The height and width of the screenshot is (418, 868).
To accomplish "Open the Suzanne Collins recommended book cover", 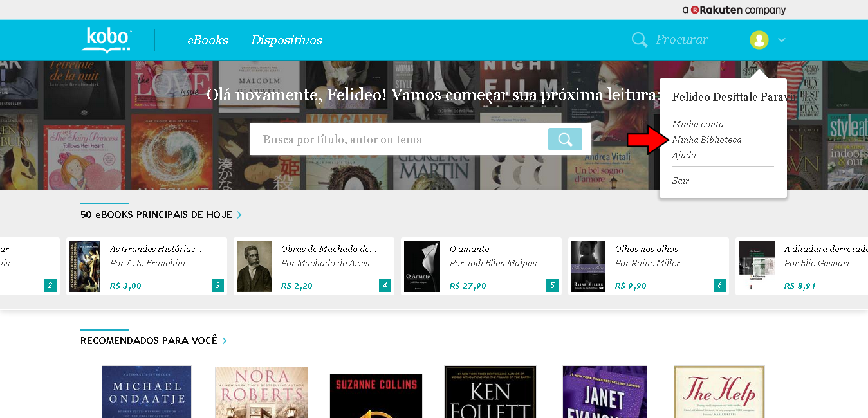I will click(x=376, y=395).
